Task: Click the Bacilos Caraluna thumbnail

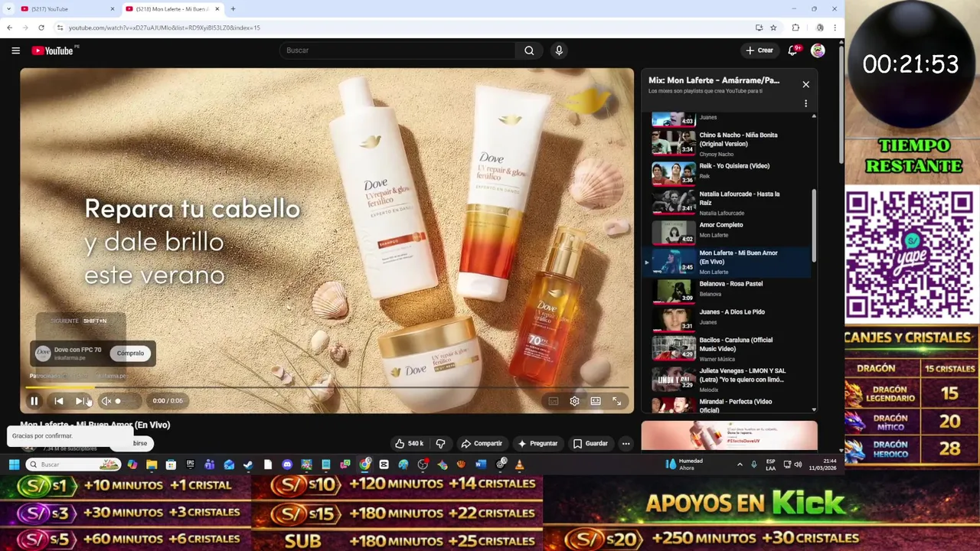Action: coord(673,347)
